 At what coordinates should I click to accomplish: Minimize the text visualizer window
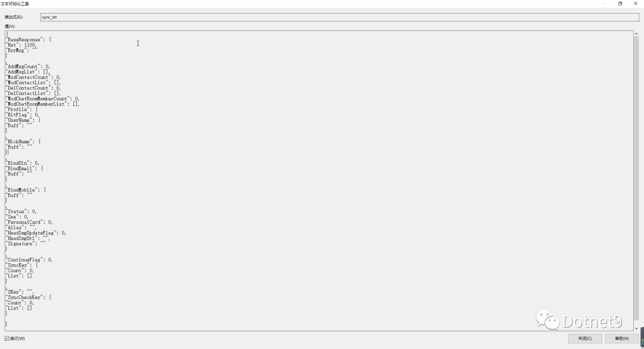(x=605, y=4)
